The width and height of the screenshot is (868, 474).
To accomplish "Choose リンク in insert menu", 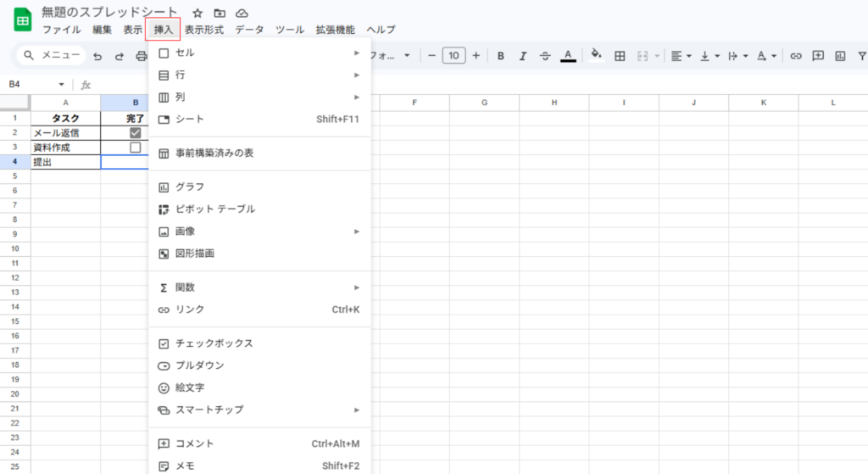I will pyautogui.click(x=259, y=309).
